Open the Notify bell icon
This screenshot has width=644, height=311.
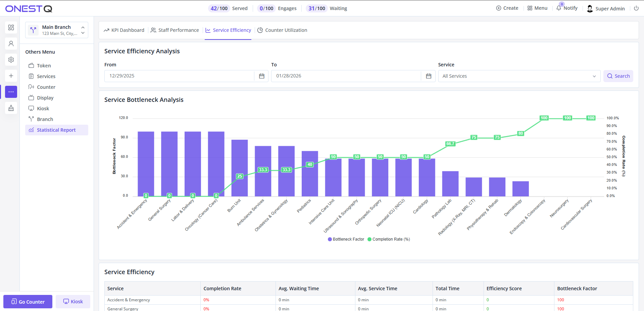point(559,8)
